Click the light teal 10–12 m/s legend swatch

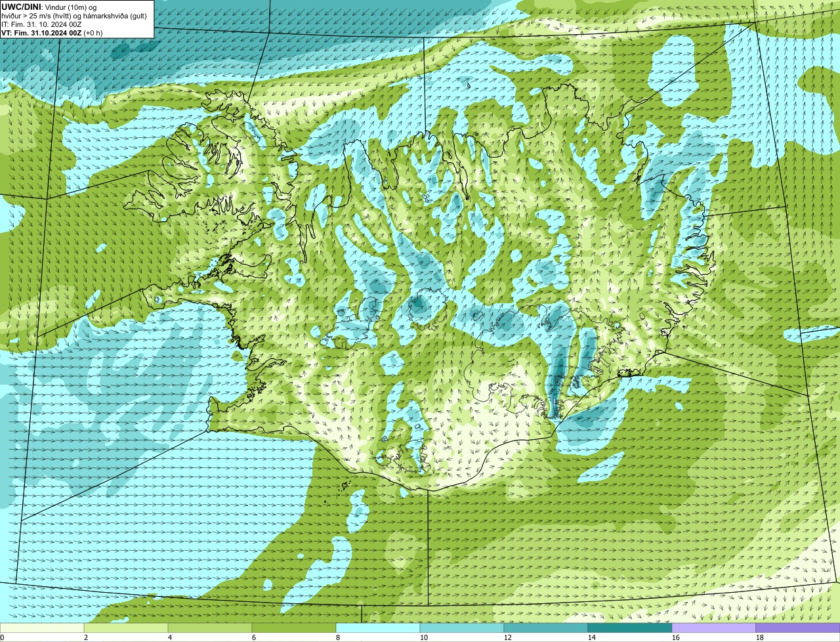[x=462, y=628]
